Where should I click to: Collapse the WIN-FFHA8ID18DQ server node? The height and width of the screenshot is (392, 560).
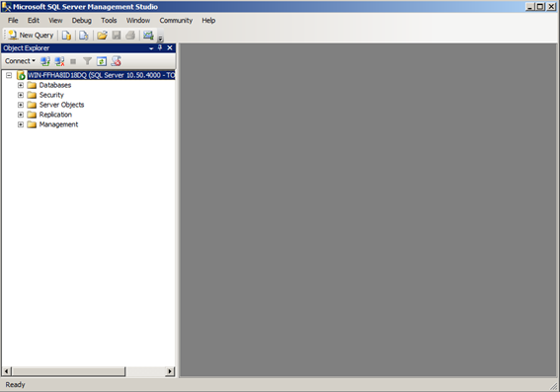[9, 75]
